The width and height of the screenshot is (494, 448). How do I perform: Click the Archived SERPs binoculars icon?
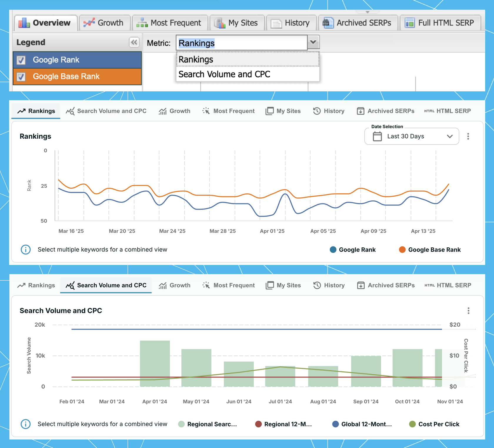click(328, 23)
